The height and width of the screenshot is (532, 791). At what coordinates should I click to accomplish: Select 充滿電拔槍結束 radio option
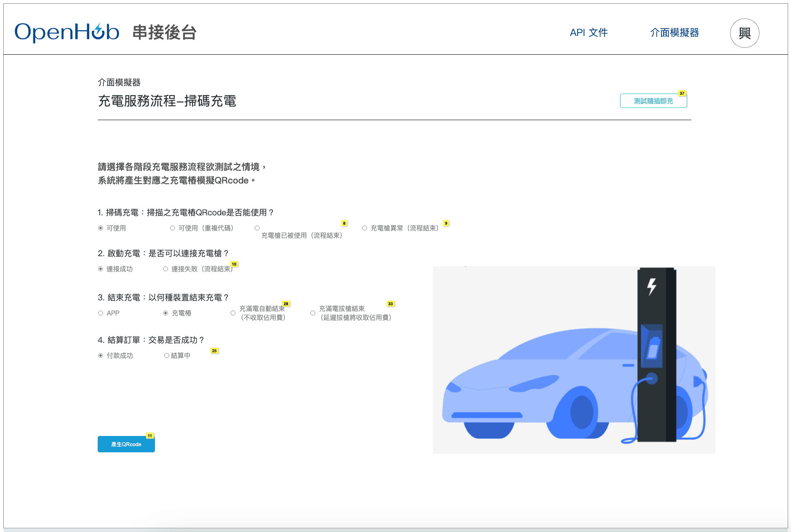(x=313, y=313)
